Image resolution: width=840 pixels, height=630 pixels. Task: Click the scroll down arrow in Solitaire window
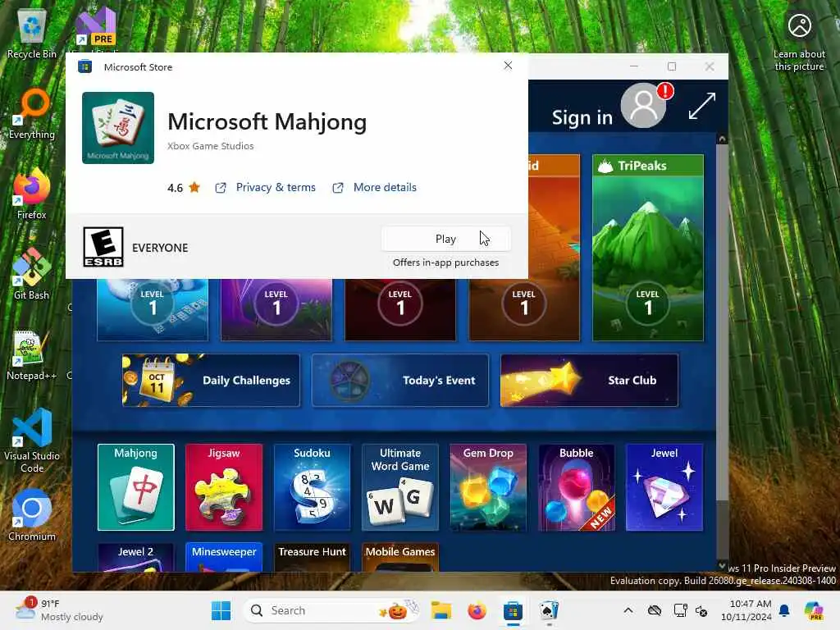tap(722, 566)
